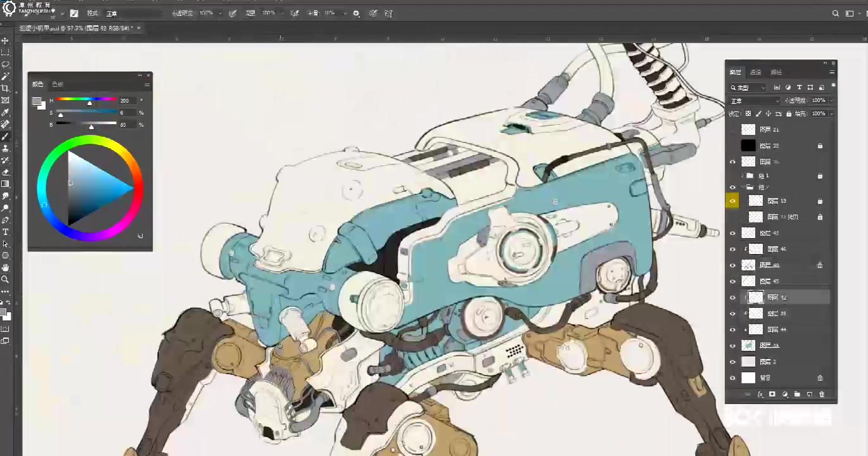Viewport: 868px width, 456px height.
Task: Select the Eyedropper tool
Action: [5, 113]
